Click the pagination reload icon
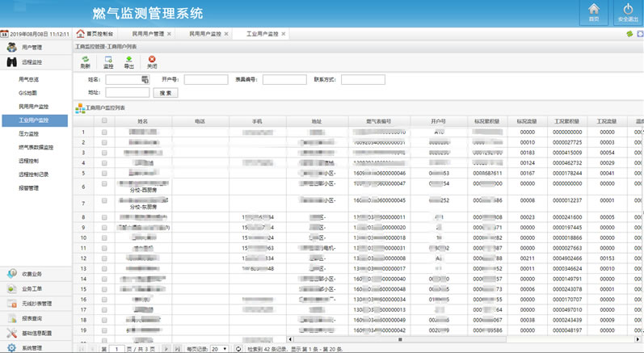The width and height of the screenshot is (644, 353). click(x=238, y=349)
